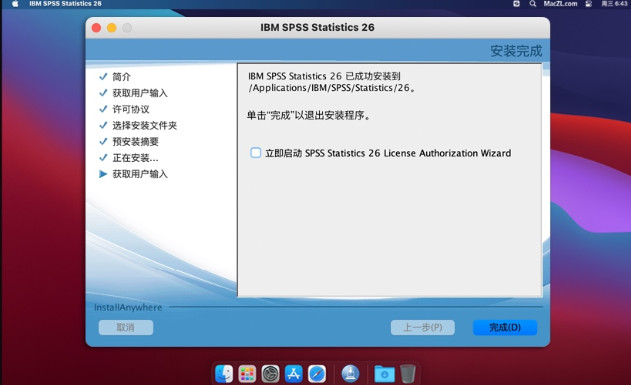
Task: Open App Store from the Dock
Action: coord(293,374)
